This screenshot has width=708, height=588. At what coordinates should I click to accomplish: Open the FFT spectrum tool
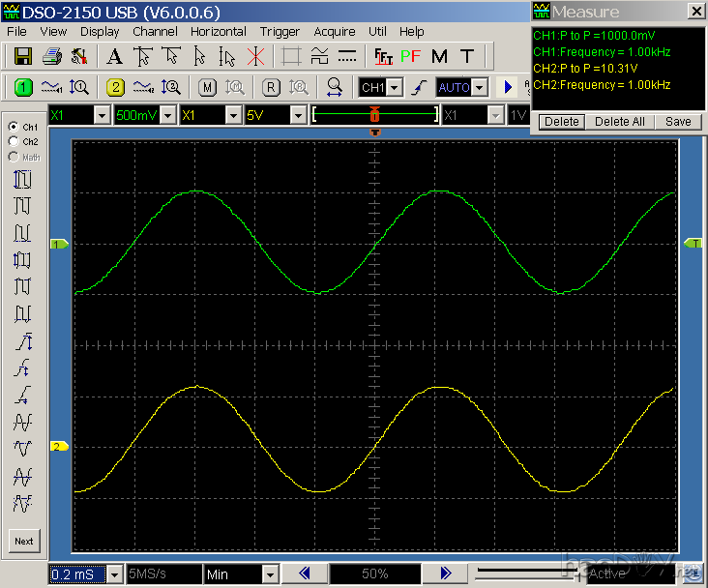(383, 56)
